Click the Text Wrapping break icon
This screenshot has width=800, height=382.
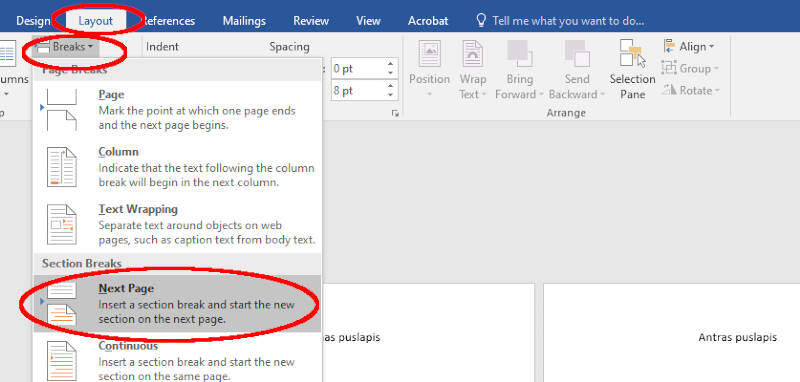pyautogui.click(x=62, y=224)
